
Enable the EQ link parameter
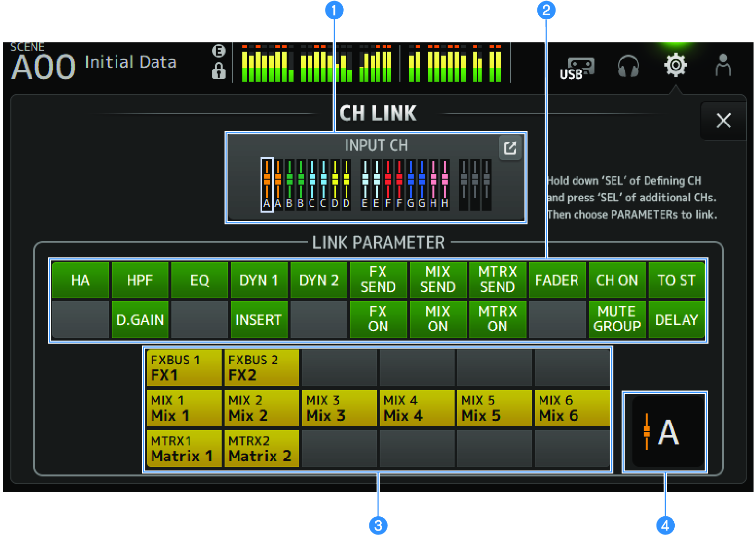(x=199, y=280)
